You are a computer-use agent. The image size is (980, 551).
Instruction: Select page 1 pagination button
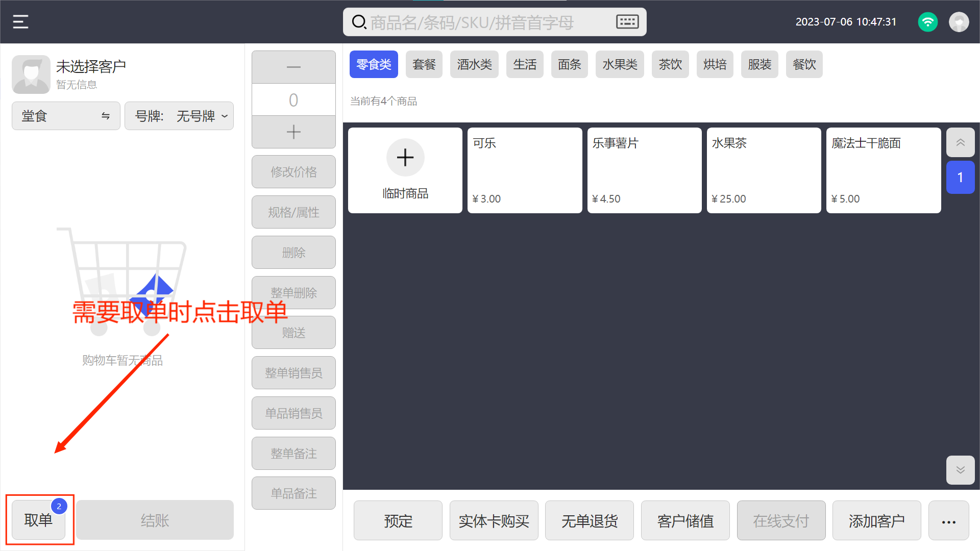960,178
